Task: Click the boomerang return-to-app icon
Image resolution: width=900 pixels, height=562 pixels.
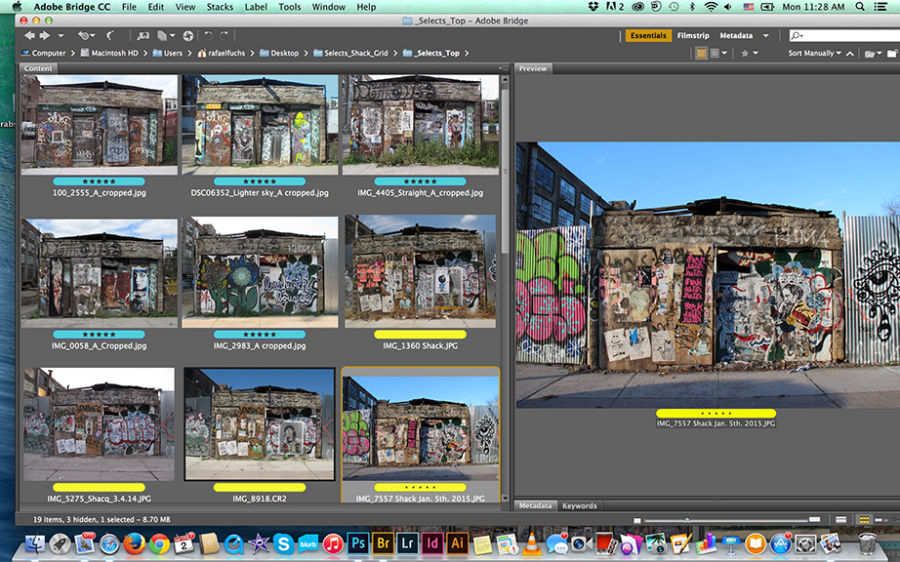Action: click(110, 36)
